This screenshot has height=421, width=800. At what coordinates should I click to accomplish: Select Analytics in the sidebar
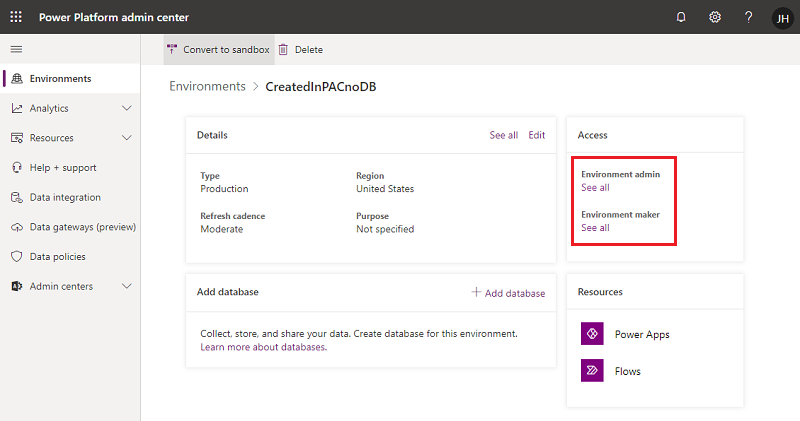(x=70, y=108)
